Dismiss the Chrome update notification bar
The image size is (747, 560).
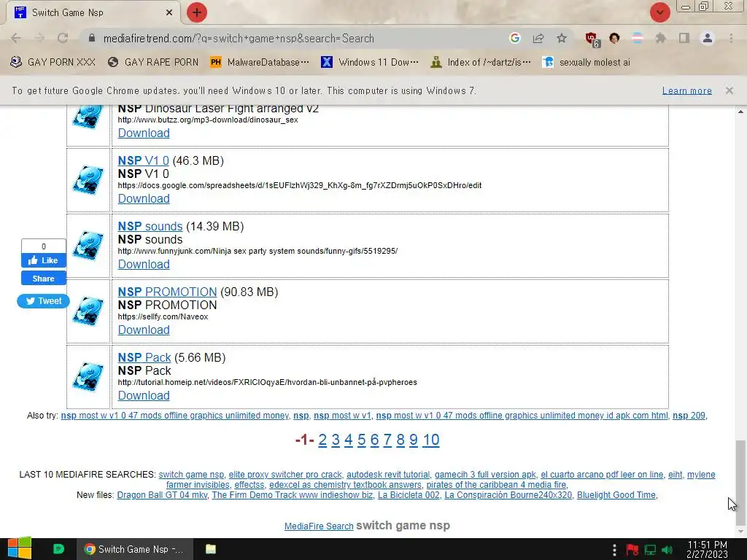729,90
